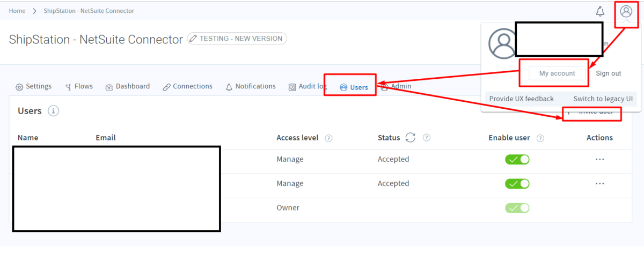The height and width of the screenshot is (262, 644).
Task: Click ShipStation - NetSuite Connector breadcrumb
Action: pyautogui.click(x=89, y=11)
